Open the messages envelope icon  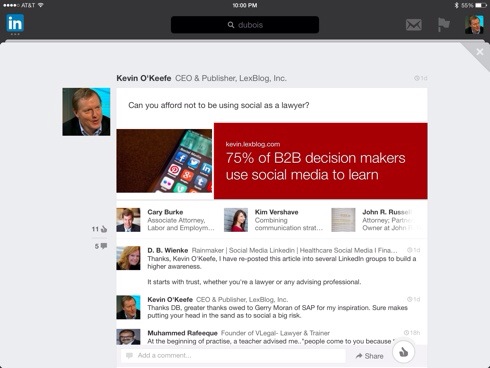pyautogui.click(x=414, y=25)
